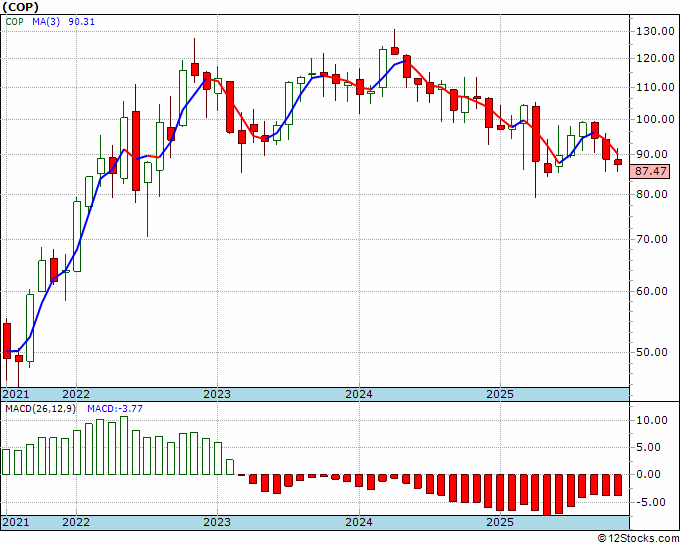Click the 90.00 price axis label
Image resolution: width=680 pixels, height=546 pixels.
[652, 154]
